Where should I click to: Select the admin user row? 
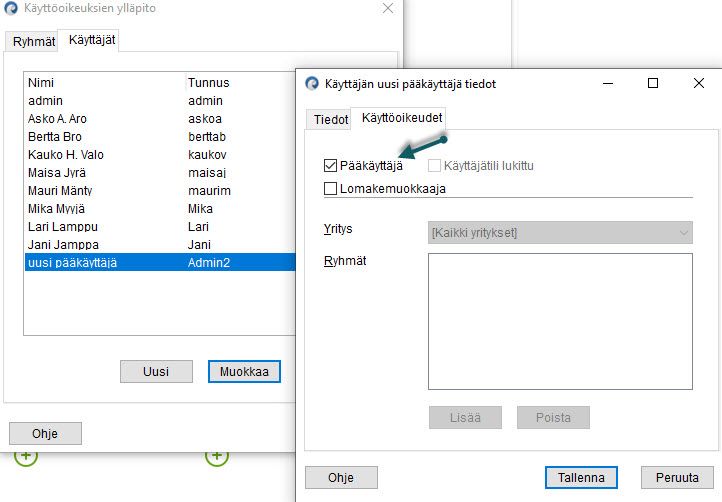pyautogui.click(x=160, y=100)
